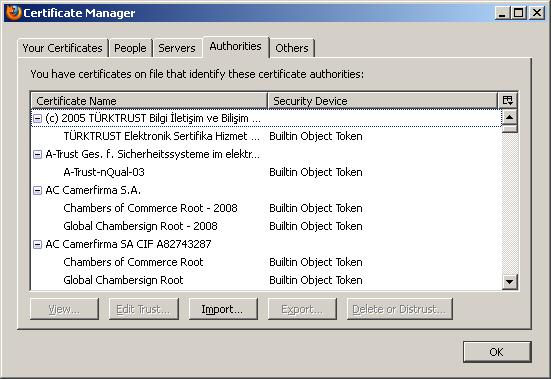Minimize the Certificate Manager window
This screenshot has height=379, width=551.
point(502,13)
